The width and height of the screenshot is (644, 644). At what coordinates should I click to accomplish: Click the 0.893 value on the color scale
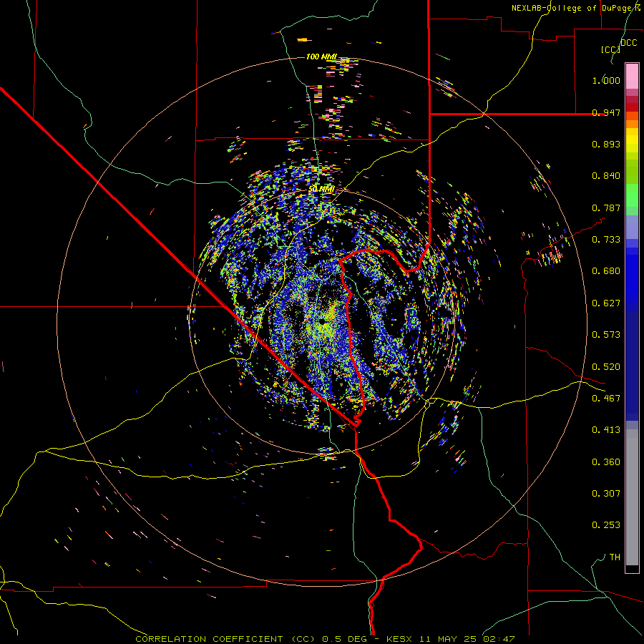click(606, 144)
